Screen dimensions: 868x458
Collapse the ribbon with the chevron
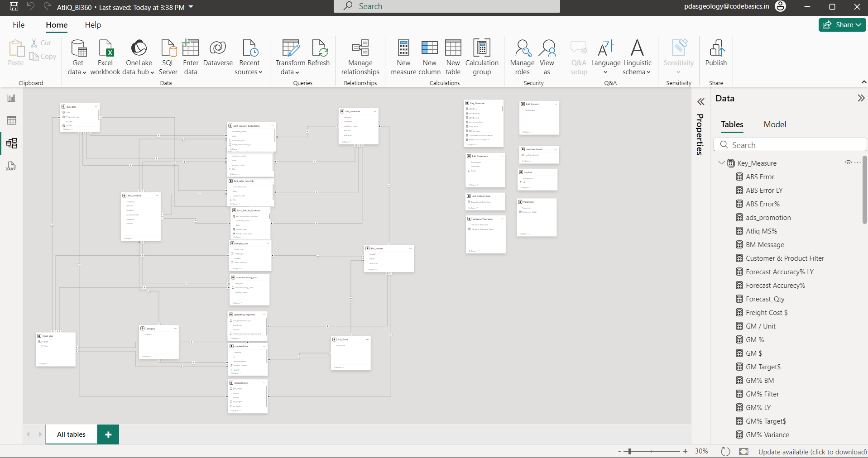863,82
